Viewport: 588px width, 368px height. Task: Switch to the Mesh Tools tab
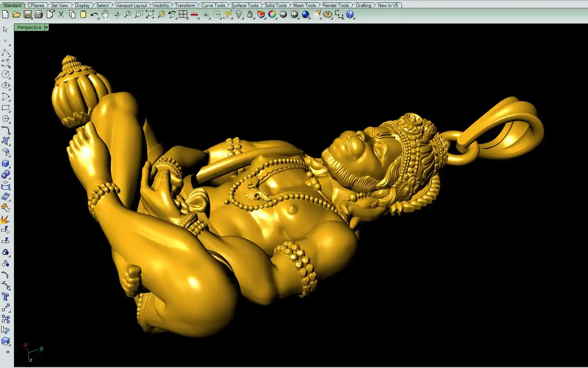[x=304, y=5]
